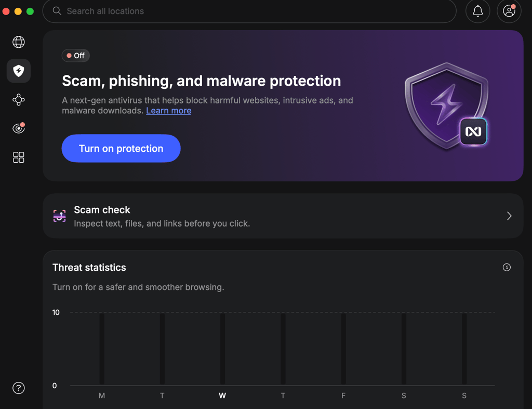This screenshot has width=532, height=409.
Task: Select Friday F label on chart
Action: (x=343, y=395)
